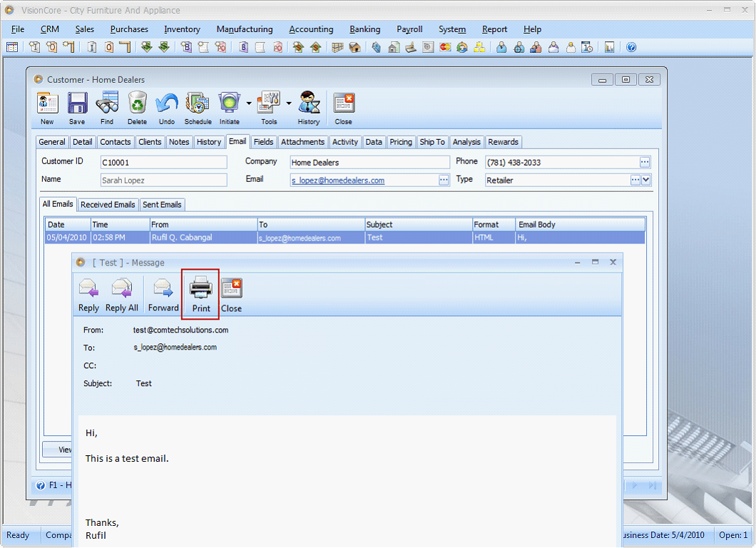
Task: Delete the record using the trash icon
Action: (x=137, y=107)
